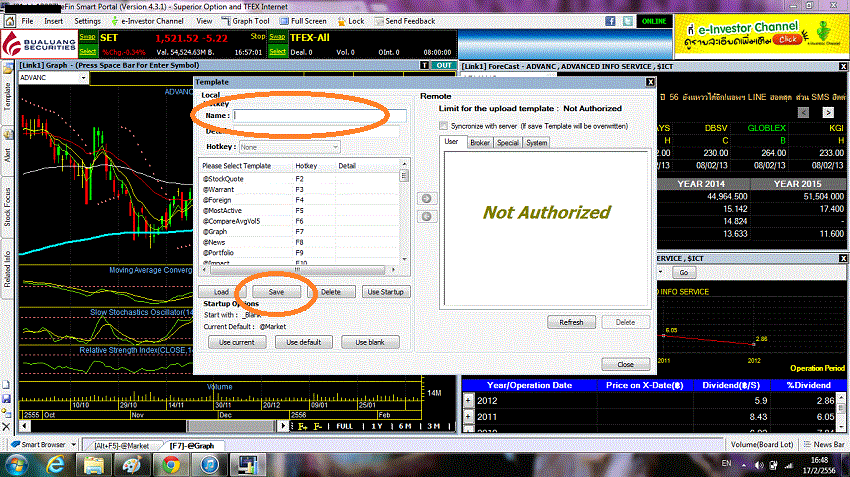Click the template list vertical scrollbar
The image size is (850, 477).
[x=404, y=211]
